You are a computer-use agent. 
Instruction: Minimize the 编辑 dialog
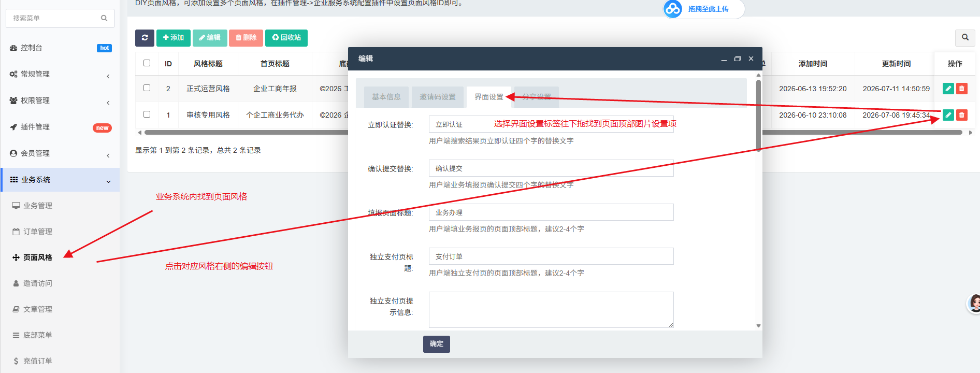(x=724, y=59)
